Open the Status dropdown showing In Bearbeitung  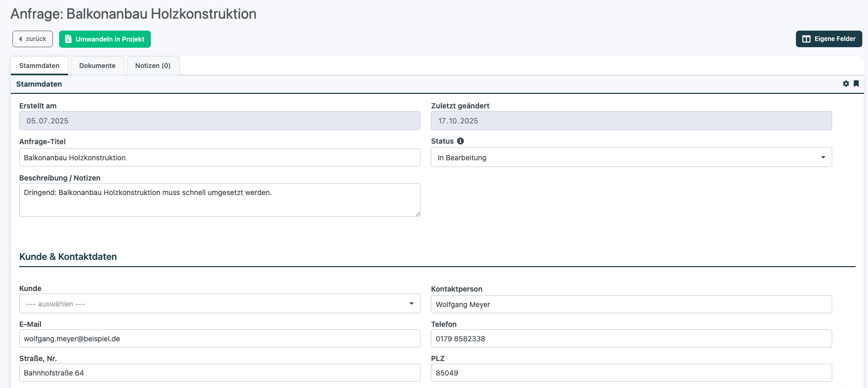click(631, 158)
